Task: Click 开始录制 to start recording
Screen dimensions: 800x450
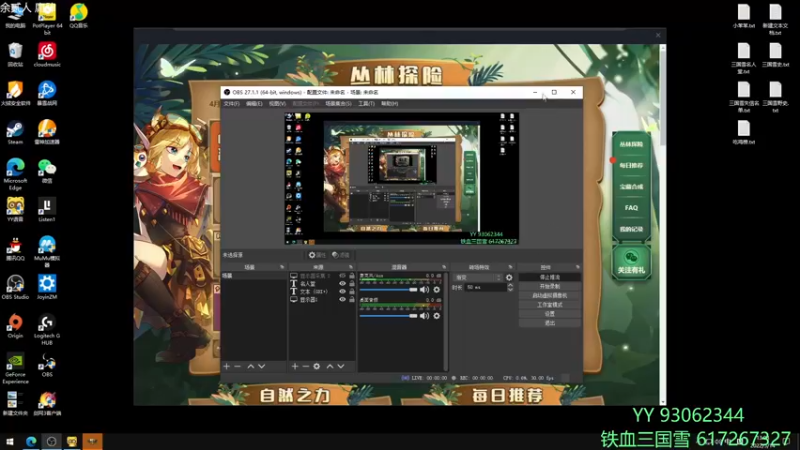Action: 549,286
